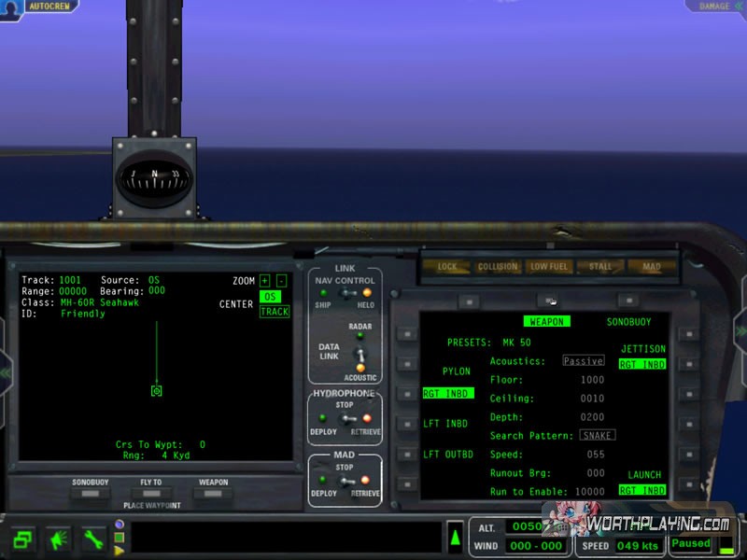Click the stations window icon in bottom bar
Image resolution: width=747 pixels, height=560 pixels.
pos(23,539)
